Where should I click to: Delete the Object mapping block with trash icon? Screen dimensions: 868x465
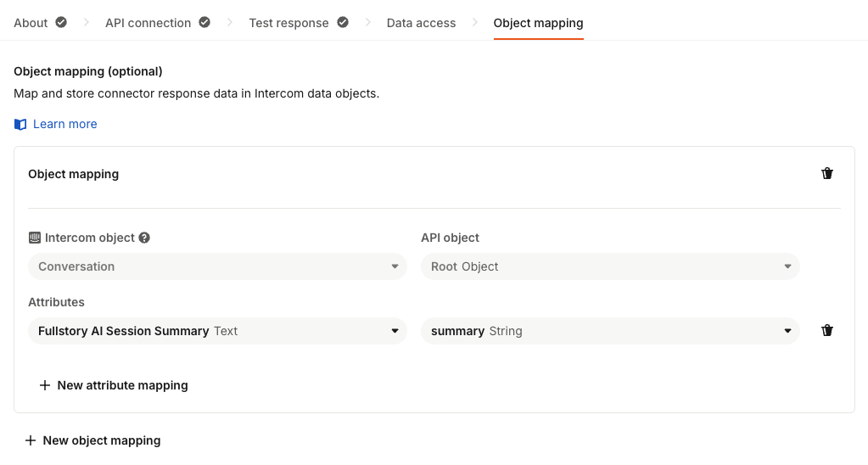pyautogui.click(x=827, y=174)
